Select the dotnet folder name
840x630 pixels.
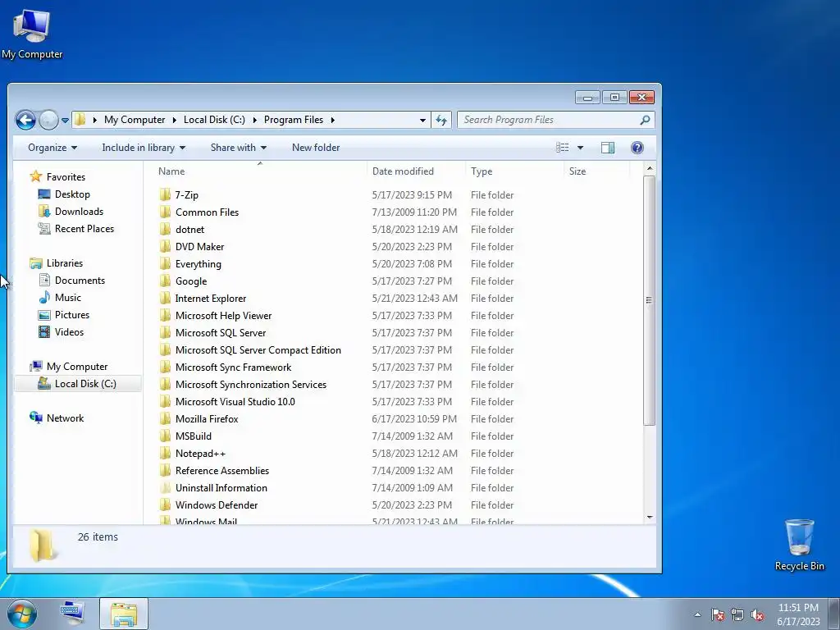[x=189, y=230]
